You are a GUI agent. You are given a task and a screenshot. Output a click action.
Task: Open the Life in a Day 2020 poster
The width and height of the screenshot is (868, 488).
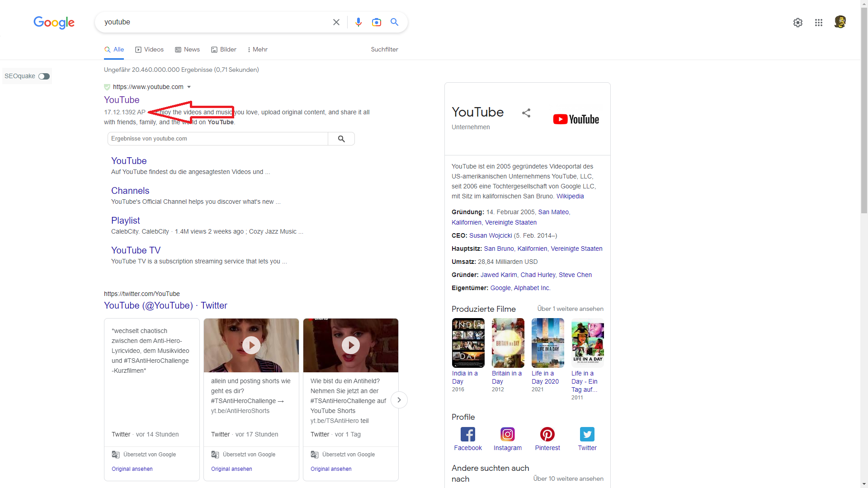point(548,343)
